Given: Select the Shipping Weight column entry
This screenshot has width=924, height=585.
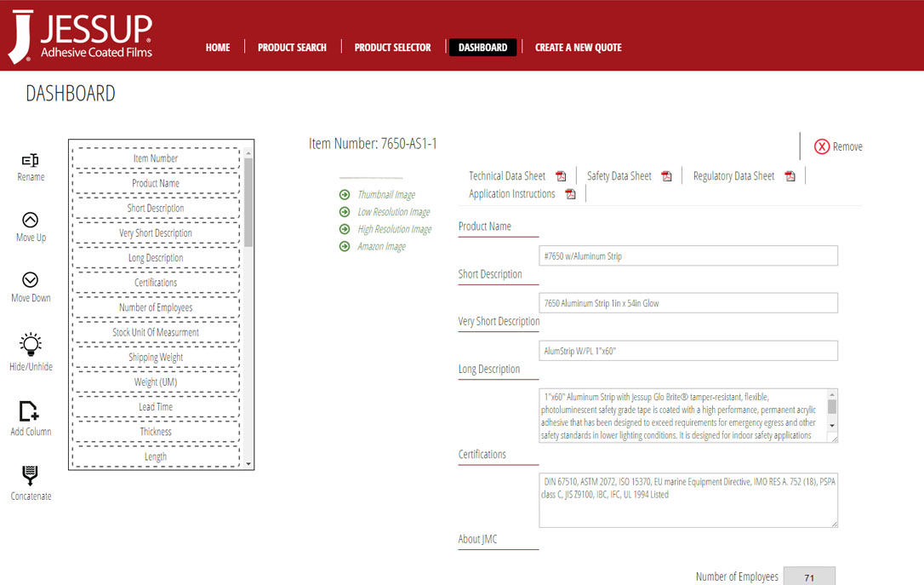Looking at the screenshot, I should [x=156, y=357].
